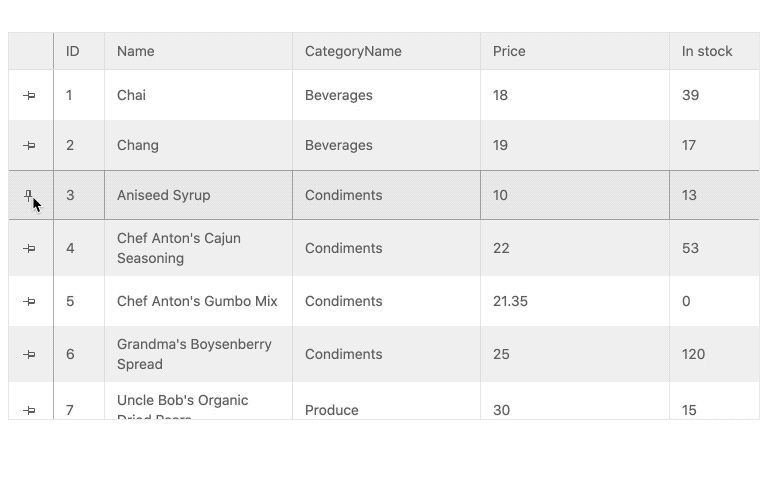
Task: Click the 21.35 price cell
Action: [575, 301]
